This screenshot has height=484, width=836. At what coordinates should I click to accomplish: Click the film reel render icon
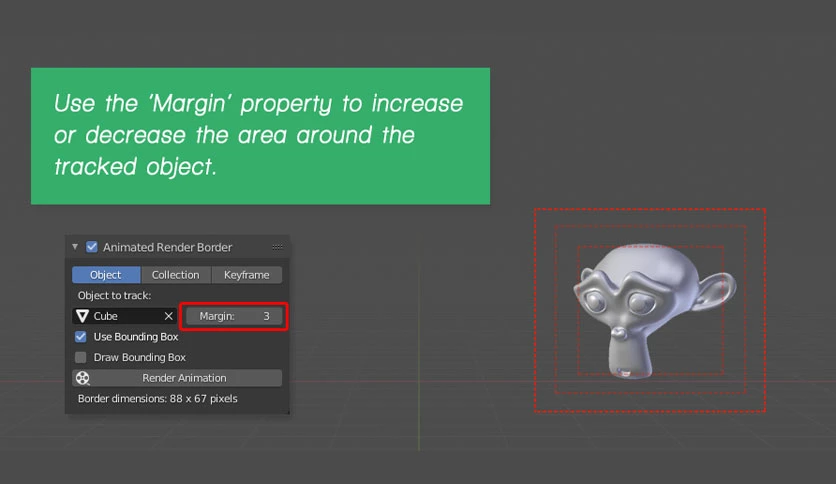pos(83,378)
